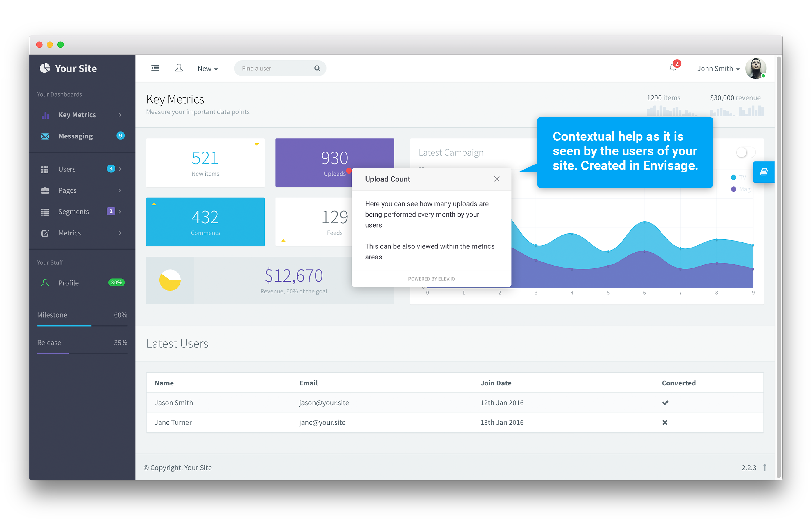Click the Your Site pie logo

point(45,68)
